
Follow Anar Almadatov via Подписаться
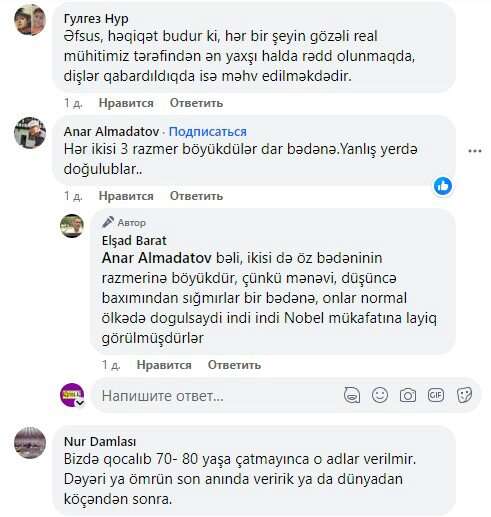coord(208,132)
